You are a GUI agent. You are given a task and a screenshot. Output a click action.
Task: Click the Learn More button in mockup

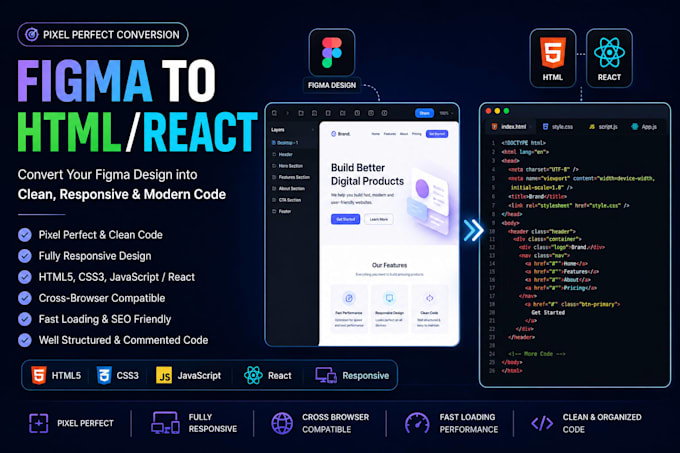coord(379,219)
